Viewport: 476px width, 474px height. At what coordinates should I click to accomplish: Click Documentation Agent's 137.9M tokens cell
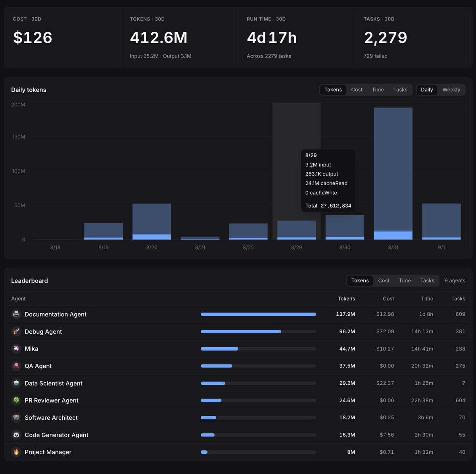click(x=345, y=314)
